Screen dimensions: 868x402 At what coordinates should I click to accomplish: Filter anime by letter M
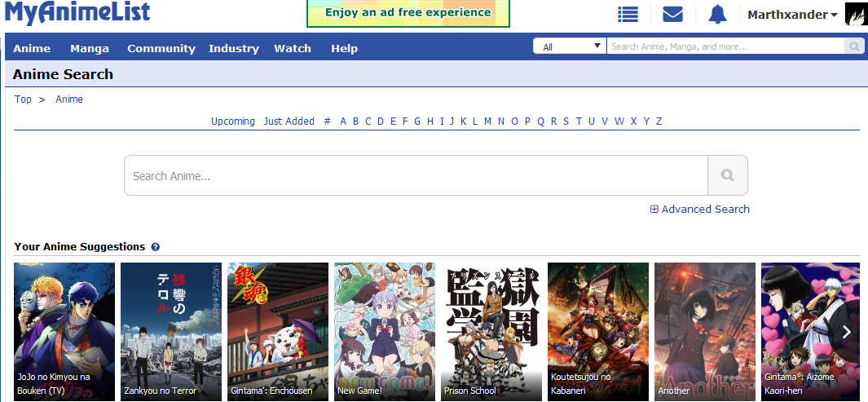[487, 121]
